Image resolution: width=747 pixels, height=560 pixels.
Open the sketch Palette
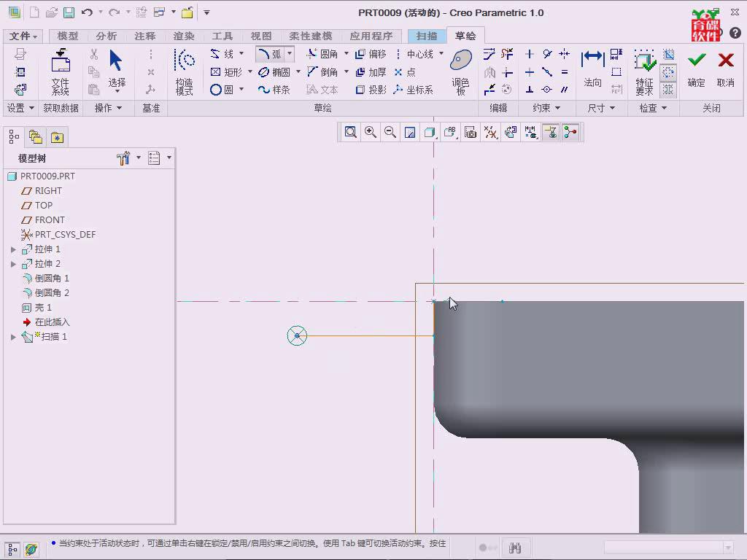tap(461, 72)
